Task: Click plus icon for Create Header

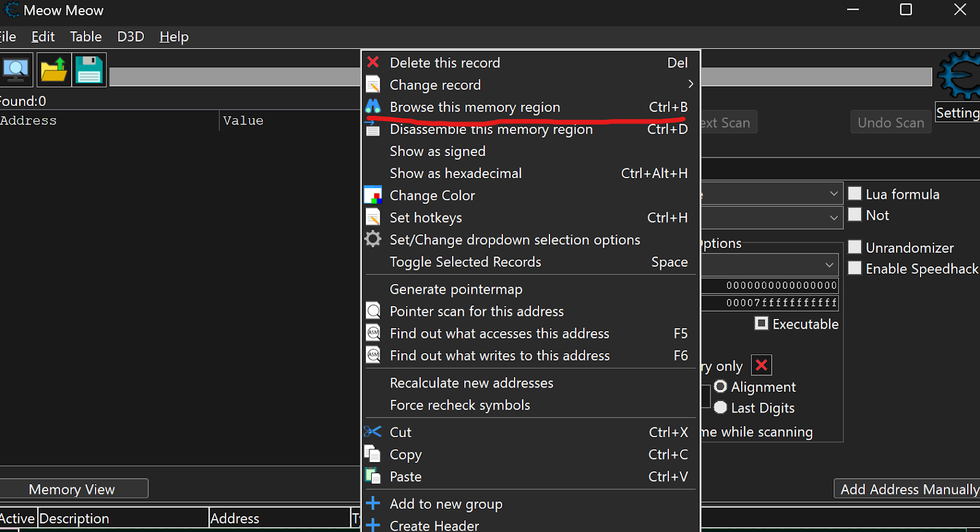Action: coord(373,525)
